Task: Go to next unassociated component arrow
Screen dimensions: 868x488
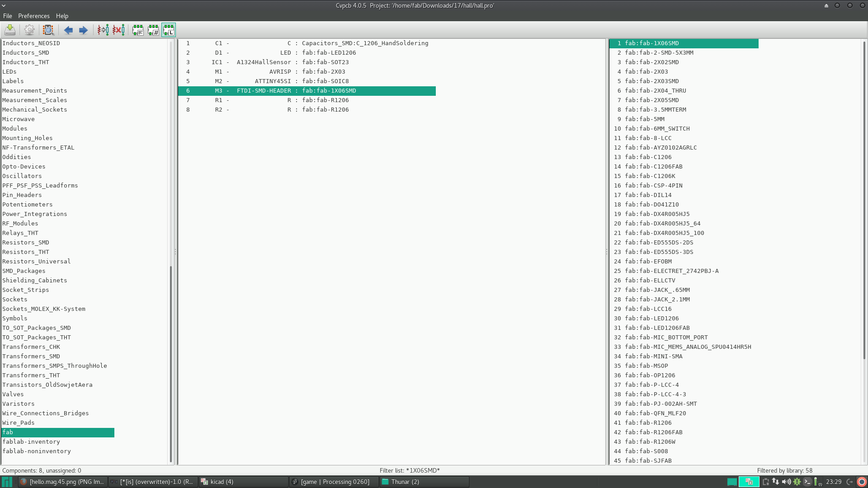Action: tap(83, 30)
